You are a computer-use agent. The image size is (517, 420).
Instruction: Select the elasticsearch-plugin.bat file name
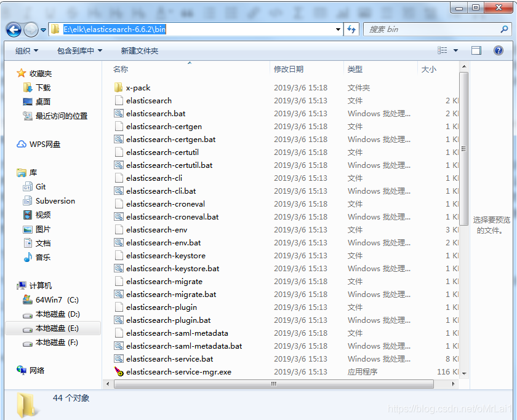(168, 320)
